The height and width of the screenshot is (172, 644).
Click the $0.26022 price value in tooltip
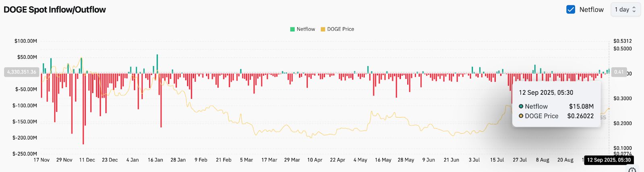pos(580,116)
